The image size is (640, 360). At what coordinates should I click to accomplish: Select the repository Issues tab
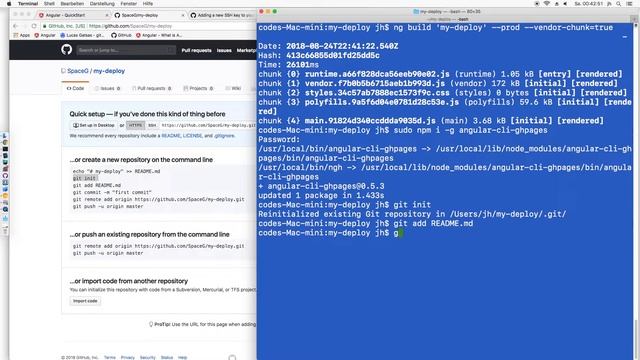[x=107, y=88]
